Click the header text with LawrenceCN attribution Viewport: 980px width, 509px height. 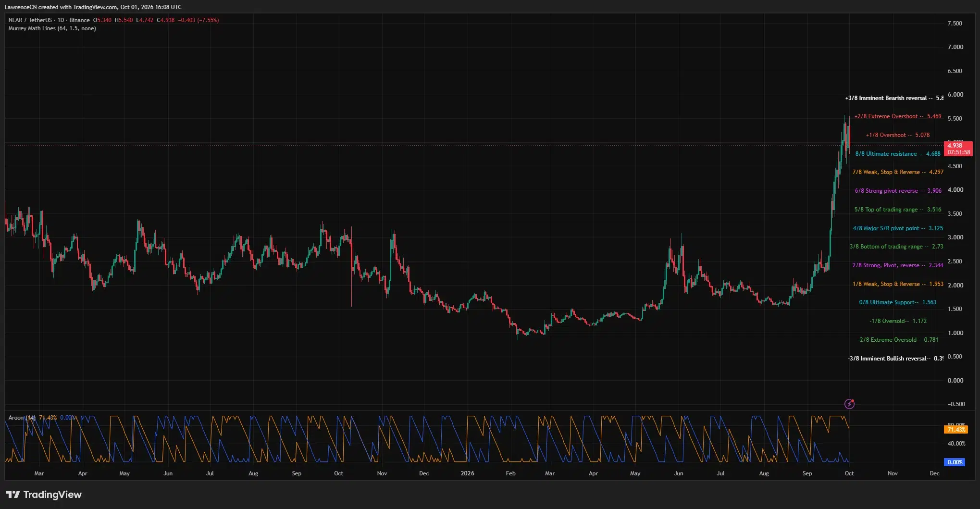tap(93, 7)
